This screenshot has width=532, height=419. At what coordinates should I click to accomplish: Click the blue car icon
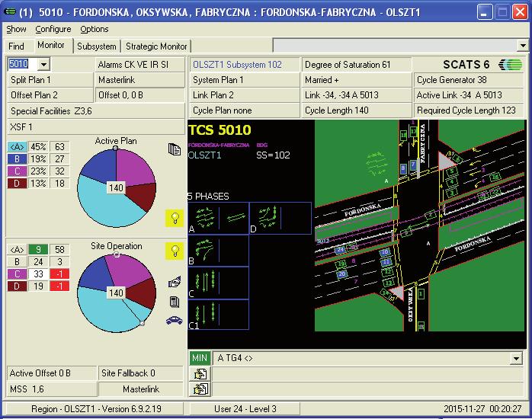click(x=175, y=320)
